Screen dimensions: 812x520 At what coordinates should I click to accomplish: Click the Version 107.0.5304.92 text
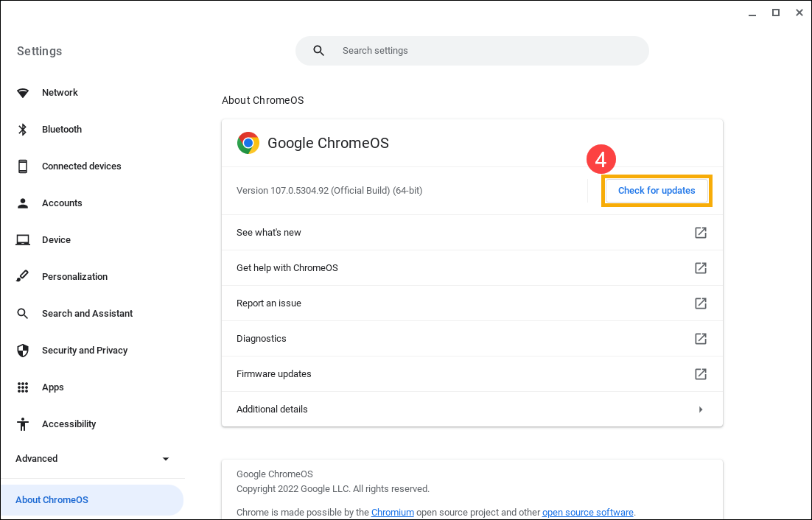329,191
